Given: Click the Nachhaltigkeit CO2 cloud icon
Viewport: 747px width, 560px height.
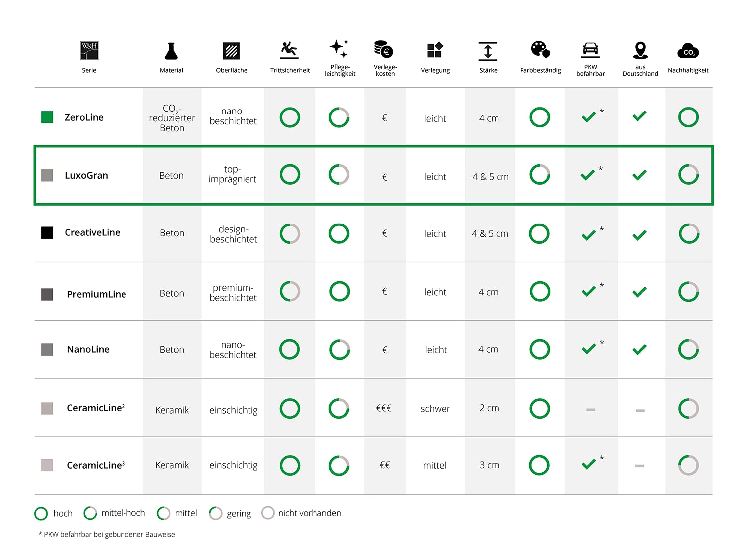Looking at the screenshot, I should (688, 51).
